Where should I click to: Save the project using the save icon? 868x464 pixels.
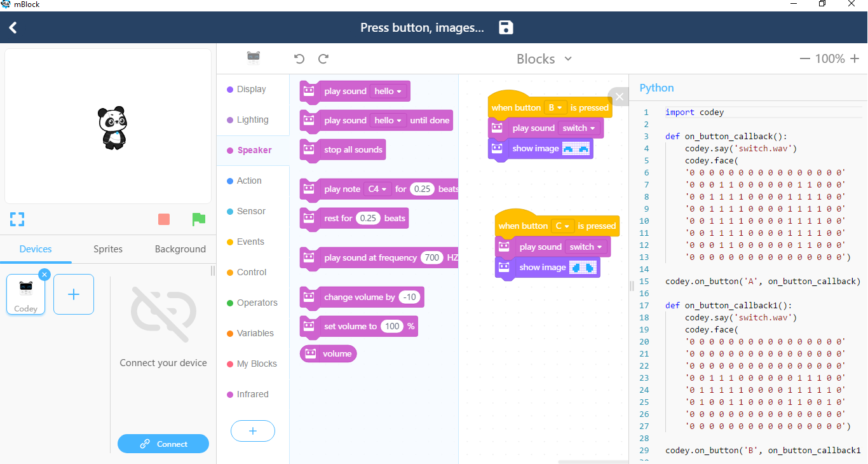[505, 27]
